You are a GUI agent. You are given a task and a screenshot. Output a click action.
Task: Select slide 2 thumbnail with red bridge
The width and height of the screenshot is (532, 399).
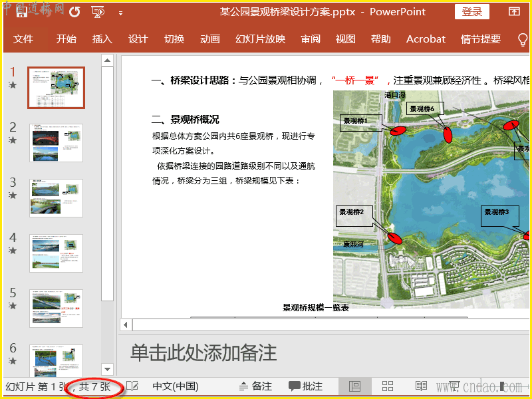[57, 143]
